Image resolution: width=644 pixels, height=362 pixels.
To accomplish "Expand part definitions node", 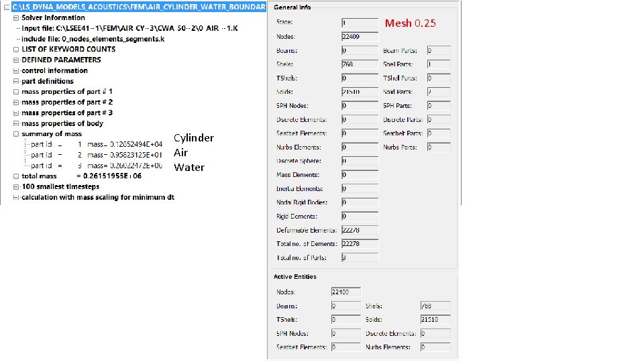I will (16, 82).
